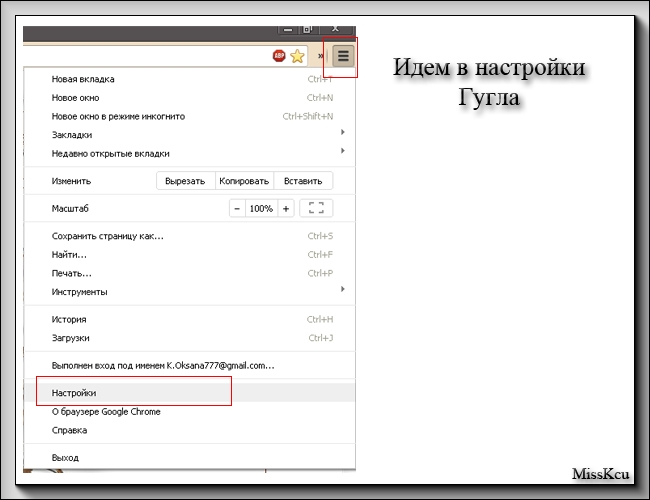Choose Сохранить страницу как…
The width and height of the screenshot is (650, 500).
(190, 236)
